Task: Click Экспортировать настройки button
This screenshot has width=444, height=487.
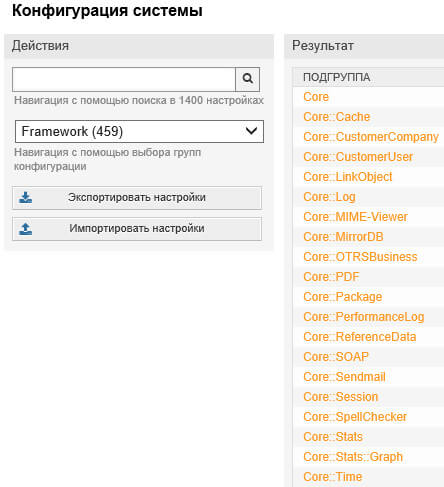Action: coord(137,198)
